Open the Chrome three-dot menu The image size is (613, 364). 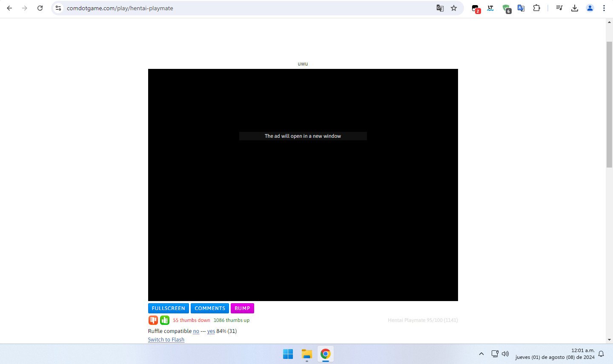(x=604, y=8)
